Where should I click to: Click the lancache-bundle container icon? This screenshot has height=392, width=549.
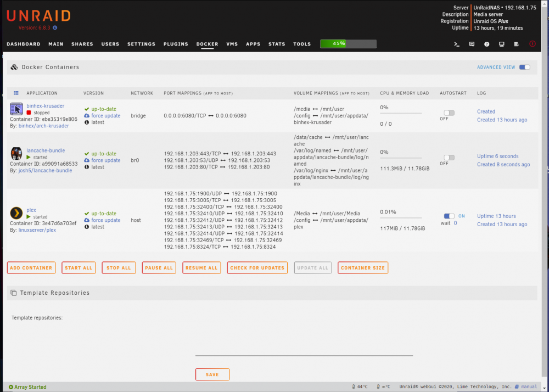[x=16, y=154]
